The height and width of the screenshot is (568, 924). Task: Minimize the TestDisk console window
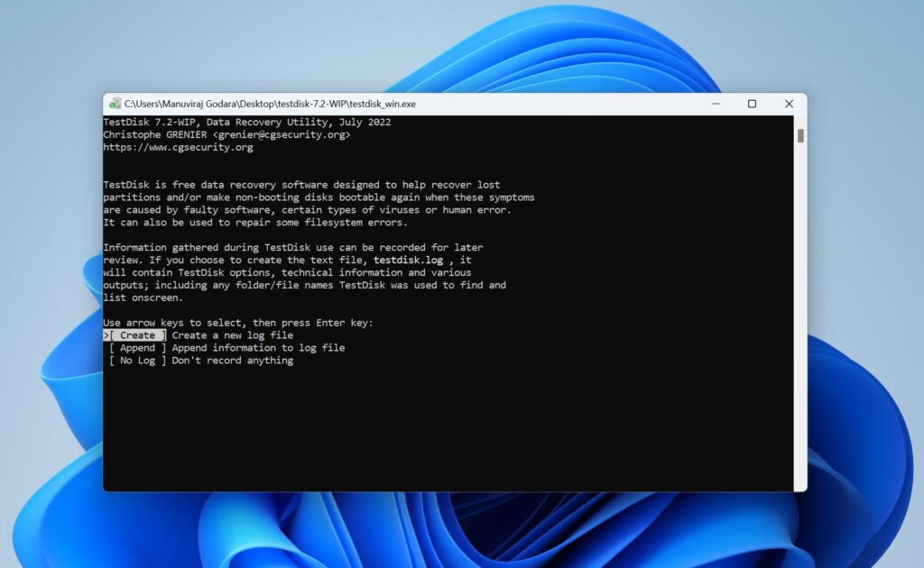717,103
